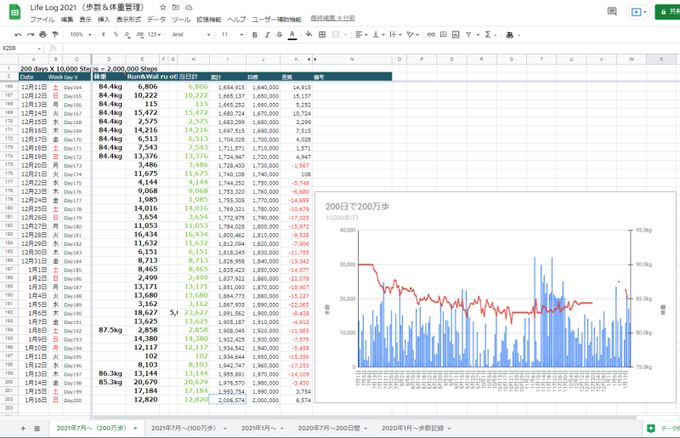
Task: Open the text rotation dropdown
Action: pos(412,34)
